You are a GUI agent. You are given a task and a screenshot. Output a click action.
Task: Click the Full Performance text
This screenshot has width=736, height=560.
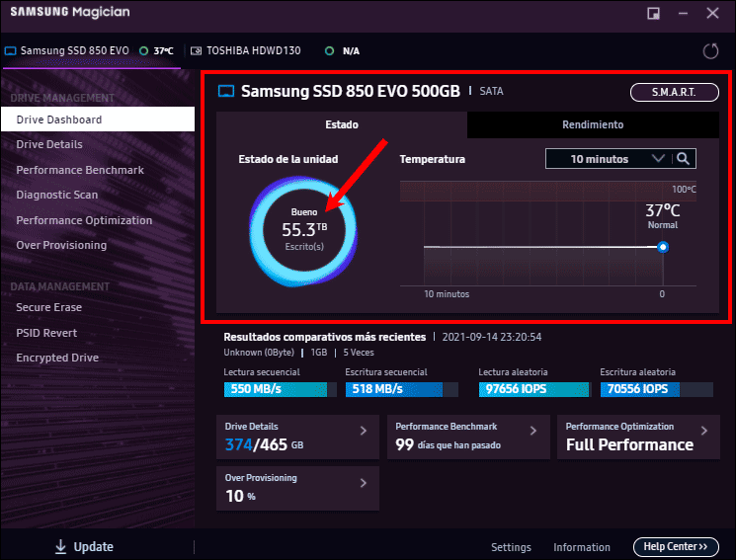coord(629,444)
